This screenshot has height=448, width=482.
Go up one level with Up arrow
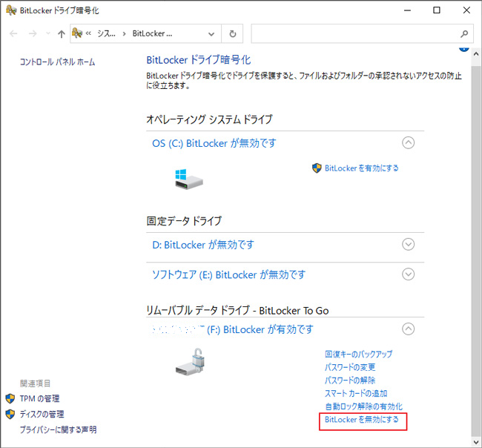click(x=62, y=34)
